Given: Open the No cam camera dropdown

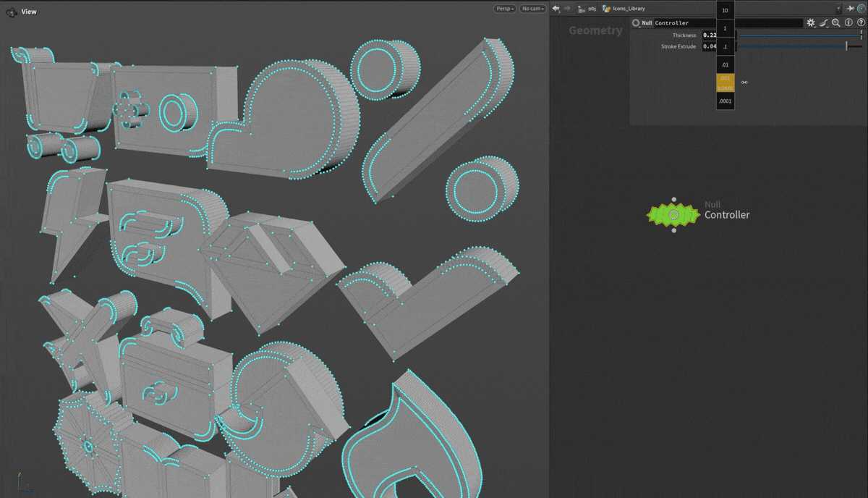Looking at the screenshot, I should tap(532, 9).
